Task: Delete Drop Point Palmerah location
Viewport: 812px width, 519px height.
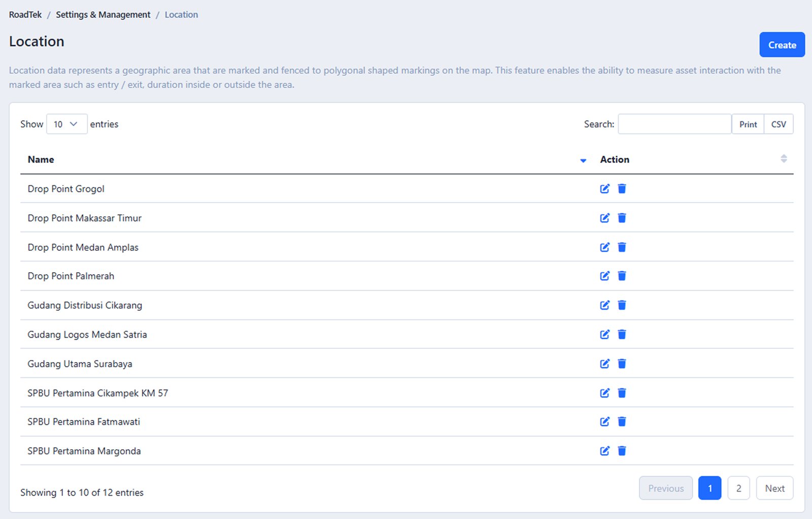Action: click(622, 276)
